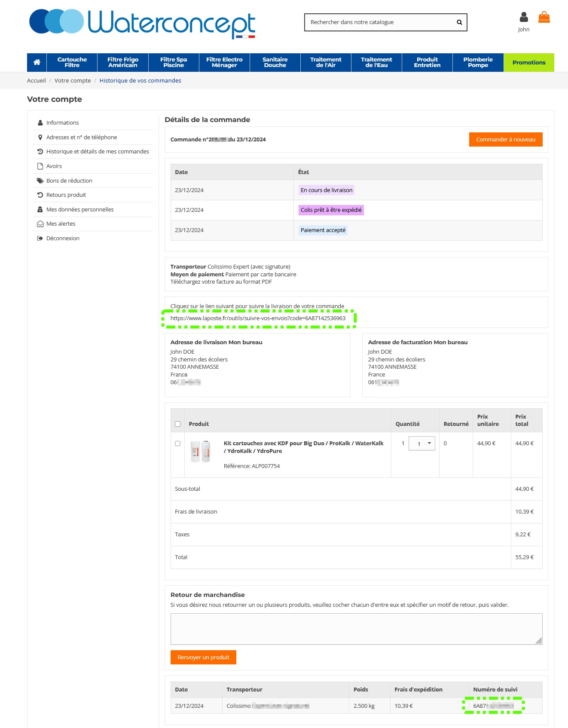Click the Waterconcept logo
Image resolution: width=568 pixels, height=728 pixels.
(x=142, y=23)
